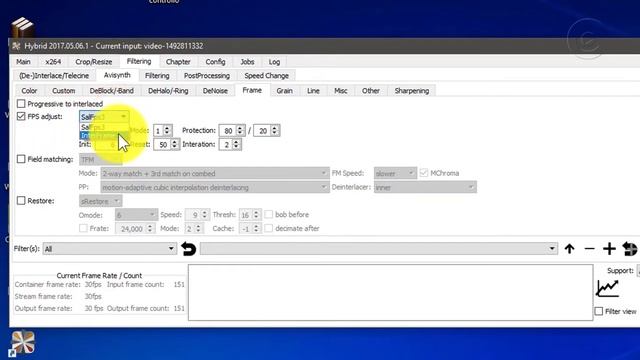The height and width of the screenshot is (360, 640).
Task: Open the Log tab
Action: [x=274, y=62]
